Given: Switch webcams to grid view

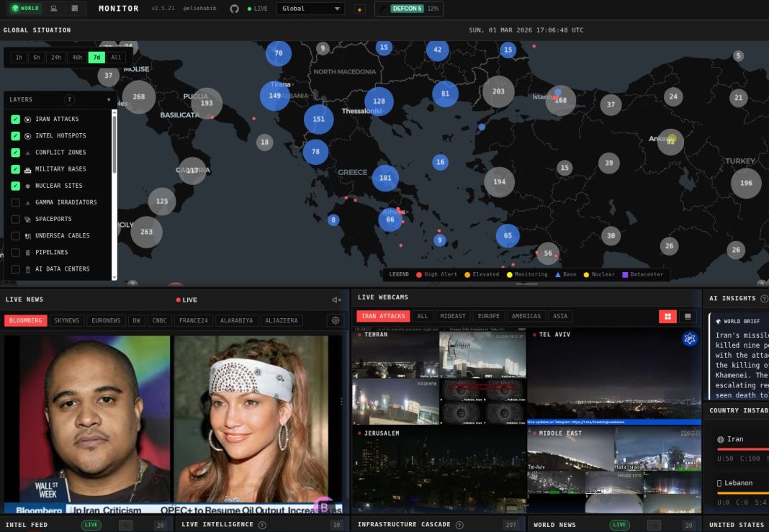Looking at the screenshot, I should [x=667, y=315].
